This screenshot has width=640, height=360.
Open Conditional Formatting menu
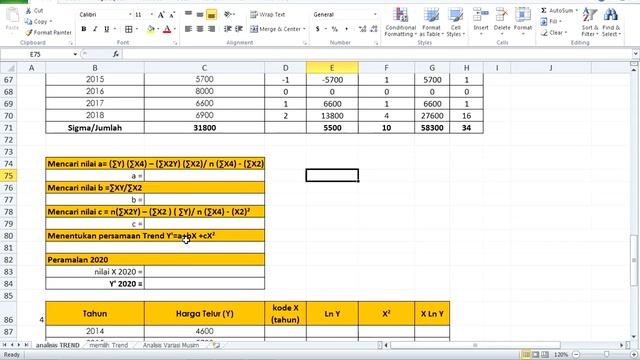click(x=400, y=22)
